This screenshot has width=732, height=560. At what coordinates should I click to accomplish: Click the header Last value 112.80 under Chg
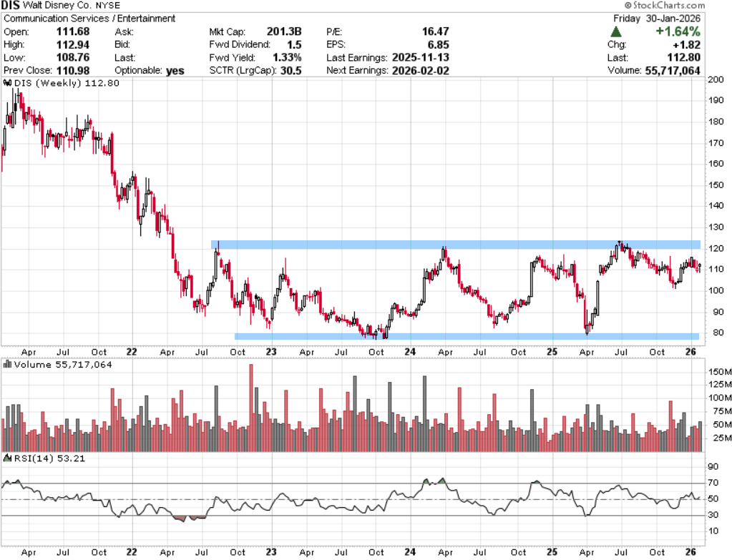(x=684, y=57)
